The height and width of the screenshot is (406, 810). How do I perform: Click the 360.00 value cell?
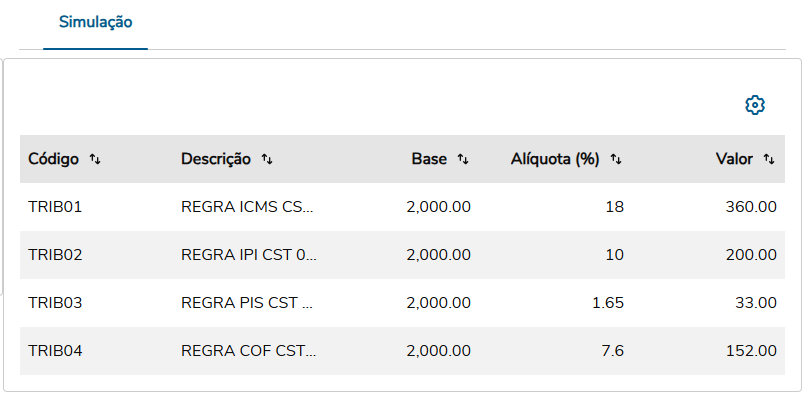(x=751, y=207)
